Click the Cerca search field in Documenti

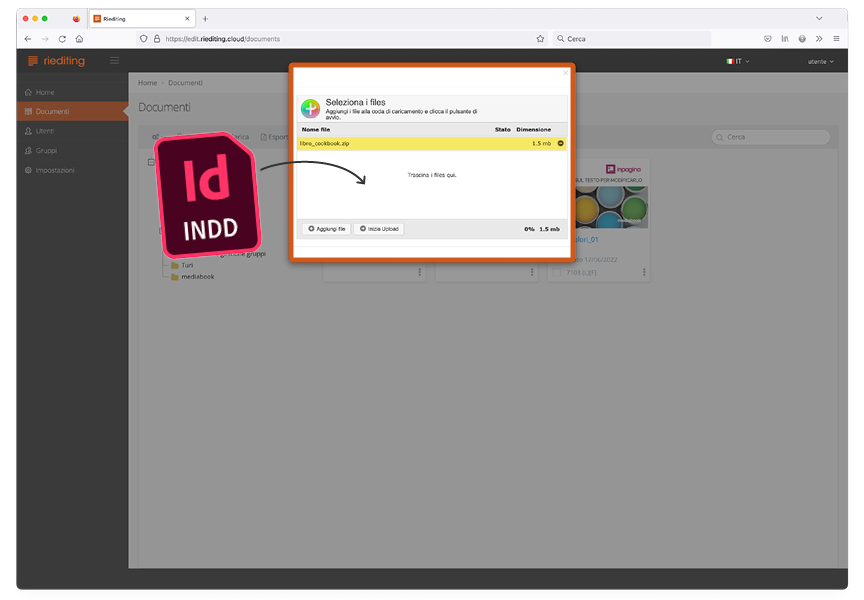point(772,137)
